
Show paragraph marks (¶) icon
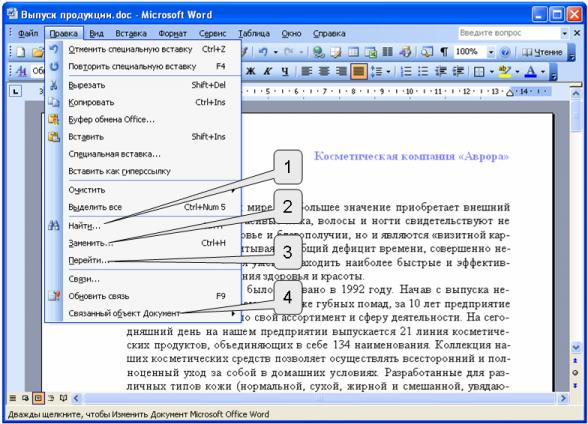click(444, 52)
